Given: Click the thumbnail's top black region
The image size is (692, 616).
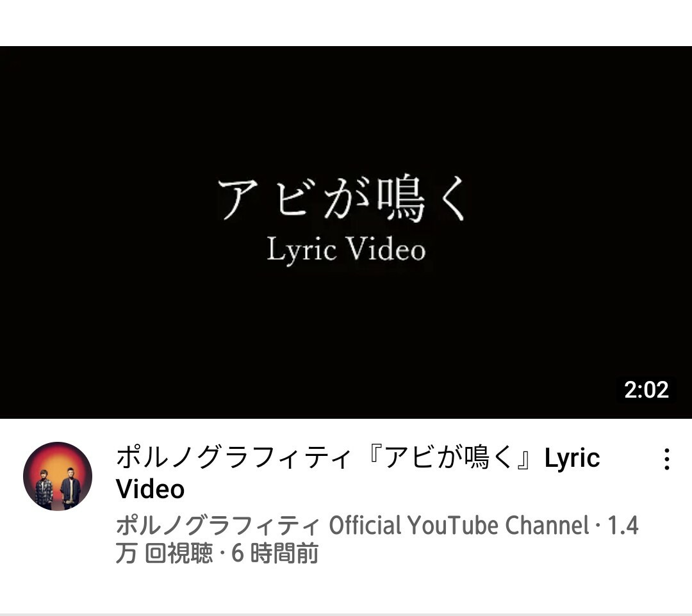Looking at the screenshot, I should click(x=346, y=106).
